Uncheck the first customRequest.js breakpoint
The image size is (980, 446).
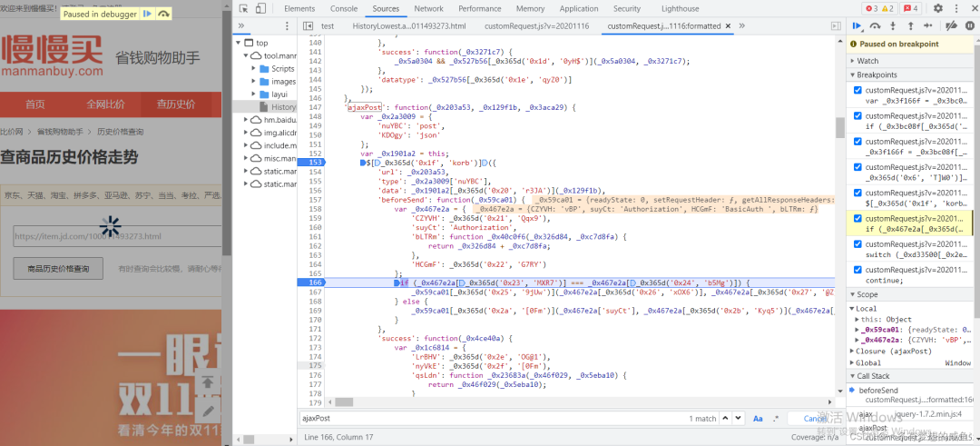pos(857,91)
